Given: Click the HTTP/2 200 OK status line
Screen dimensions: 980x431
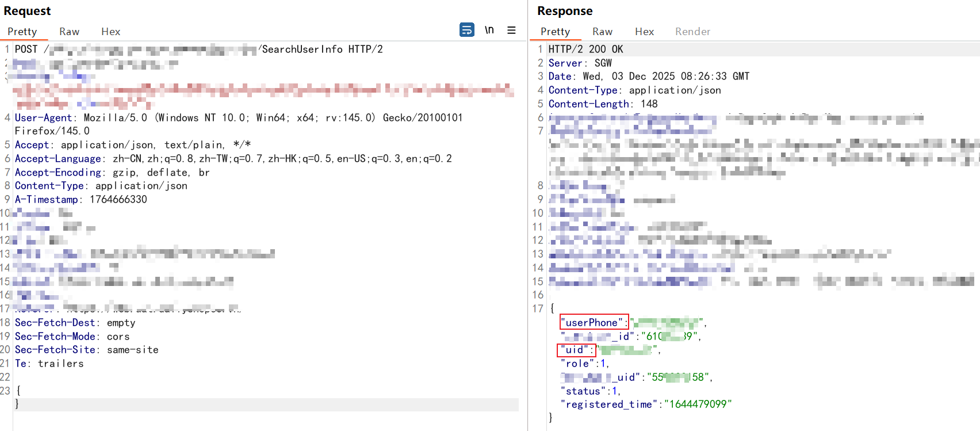Looking at the screenshot, I should click(585, 49).
